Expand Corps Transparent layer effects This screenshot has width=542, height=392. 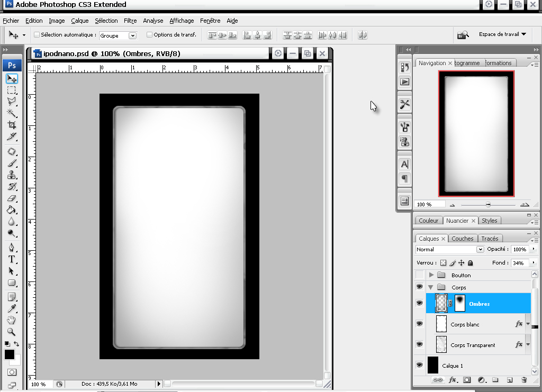[x=528, y=345]
